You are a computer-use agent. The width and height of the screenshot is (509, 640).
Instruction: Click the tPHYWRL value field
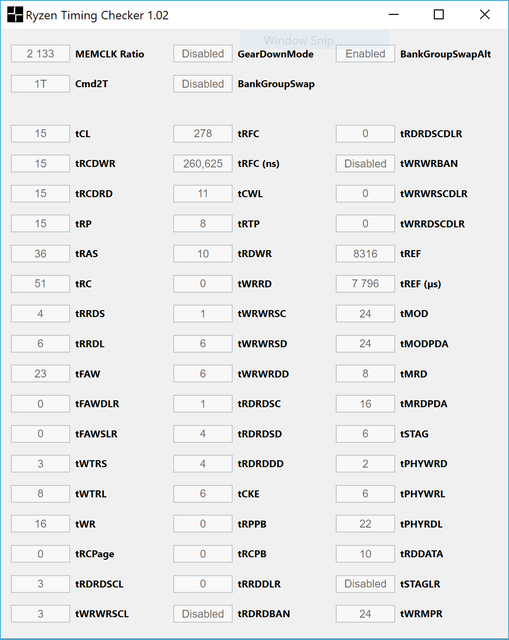tap(365, 493)
